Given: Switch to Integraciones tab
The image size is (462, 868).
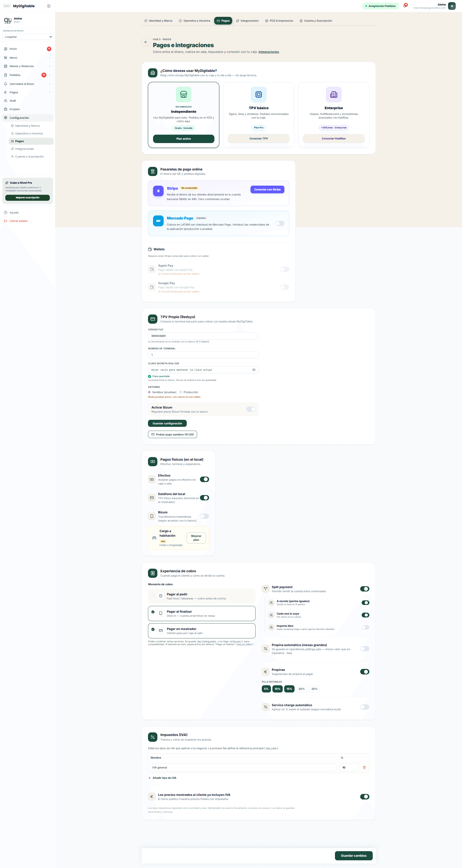Looking at the screenshot, I should [x=247, y=21].
